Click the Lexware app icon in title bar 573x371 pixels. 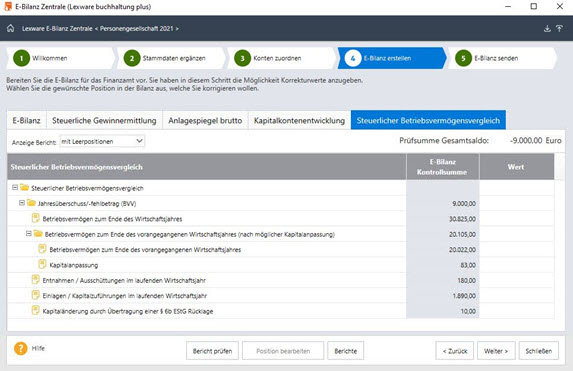[x=8, y=7]
